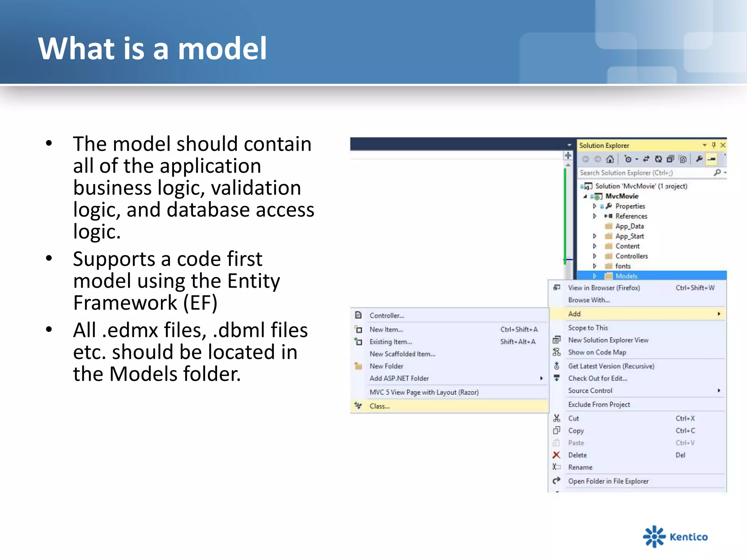This screenshot has width=747, height=560.
Task: Open the Properties wrench toolbar icon
Action: coord(699,159)
